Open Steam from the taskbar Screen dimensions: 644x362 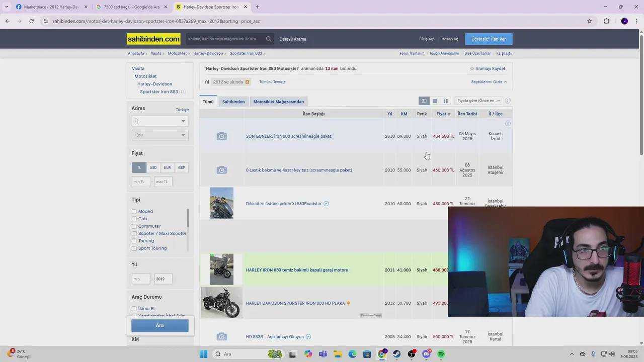coord(397,354)
